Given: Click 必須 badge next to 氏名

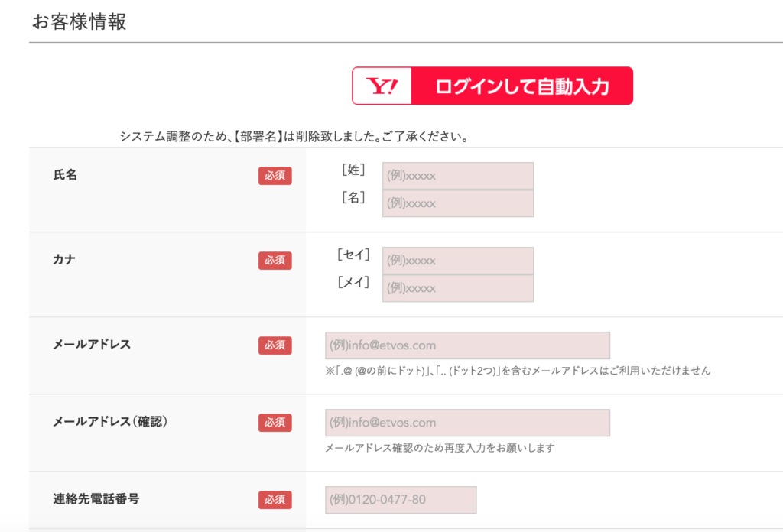Looking at the screenshot, I should [x=275, y=176].
